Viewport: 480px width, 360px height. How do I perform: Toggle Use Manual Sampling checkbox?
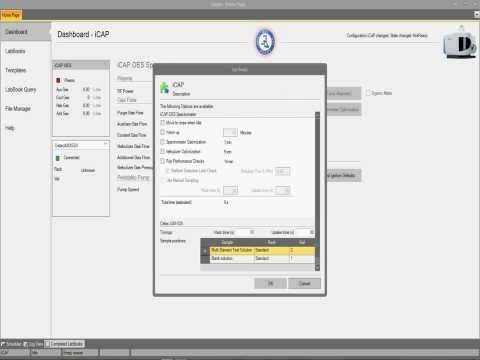(163, 180)
